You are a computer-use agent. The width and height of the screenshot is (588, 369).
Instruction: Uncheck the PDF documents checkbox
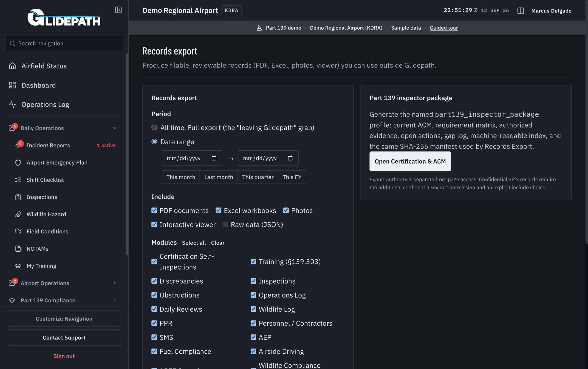click(154, 210)
